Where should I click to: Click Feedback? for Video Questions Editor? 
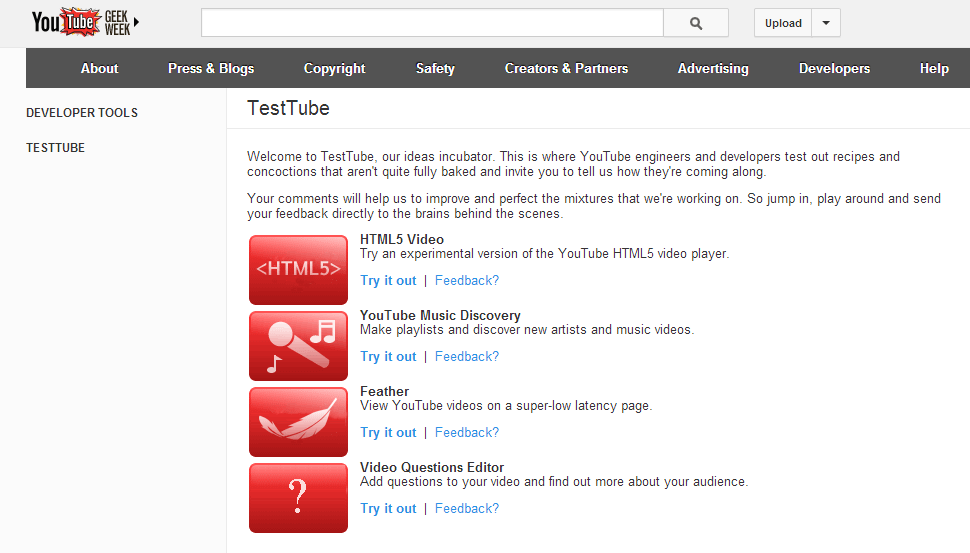click(x=467, y=509)
